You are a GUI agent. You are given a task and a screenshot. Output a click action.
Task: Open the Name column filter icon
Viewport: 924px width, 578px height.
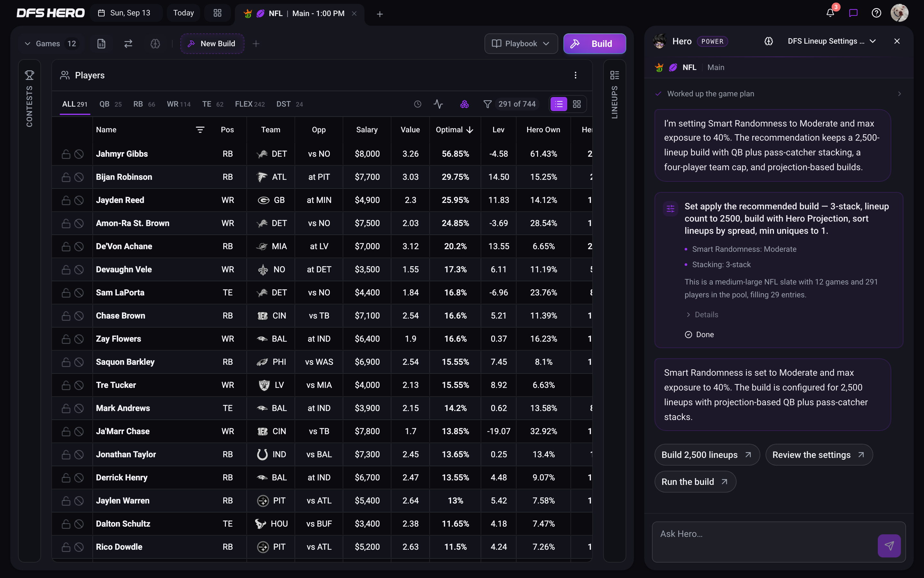pyautogui.click(x=200, y=130)
